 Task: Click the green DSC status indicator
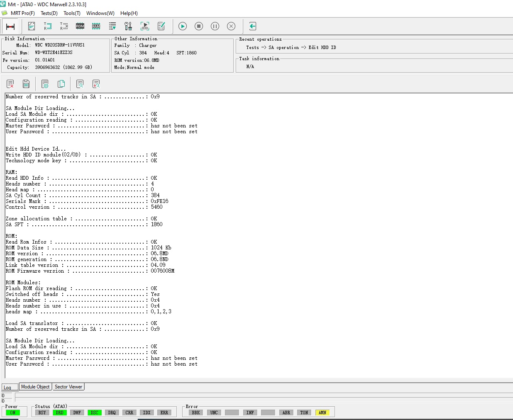point(94,413)
